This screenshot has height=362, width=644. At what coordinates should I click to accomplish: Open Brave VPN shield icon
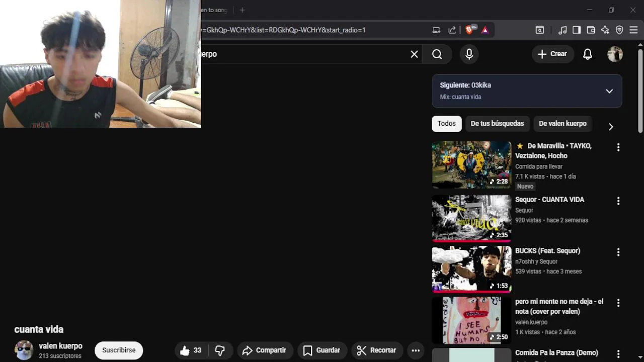pos(619,30)
